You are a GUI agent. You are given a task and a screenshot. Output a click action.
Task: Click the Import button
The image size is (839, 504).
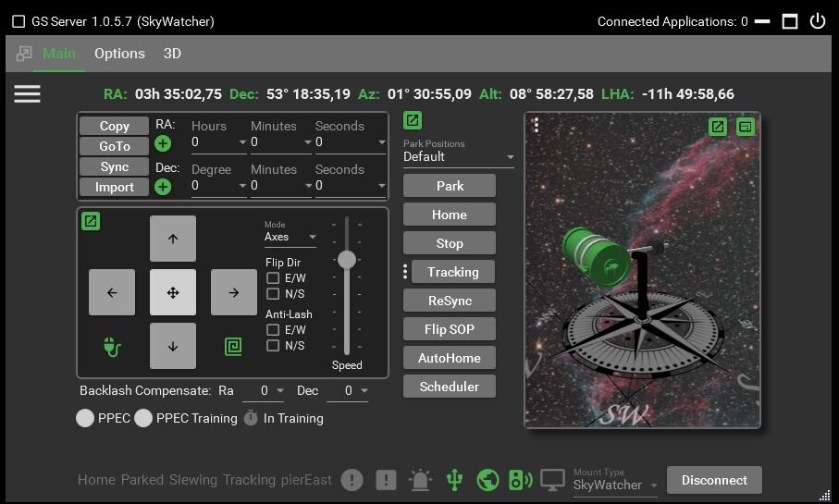[x=114, y=187]
